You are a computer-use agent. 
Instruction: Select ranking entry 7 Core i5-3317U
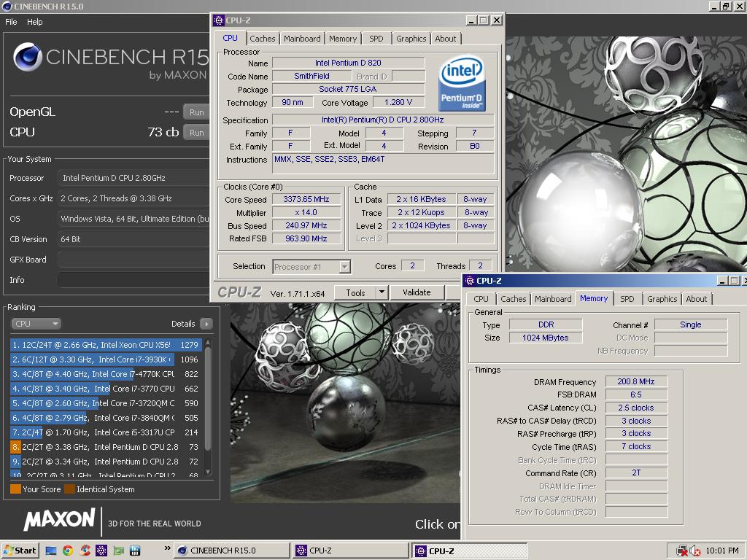coord(106,432)
